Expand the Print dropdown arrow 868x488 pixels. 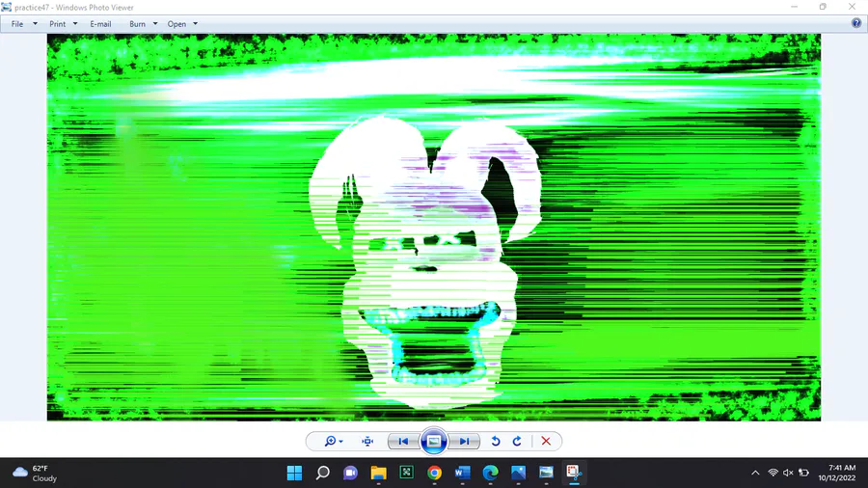tap(75, 24)
